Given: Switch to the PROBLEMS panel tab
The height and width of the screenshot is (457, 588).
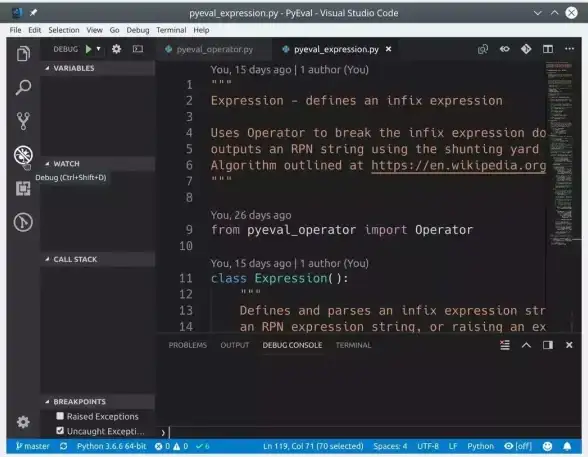Looking at the screenshot, I should tap(188, 345).
